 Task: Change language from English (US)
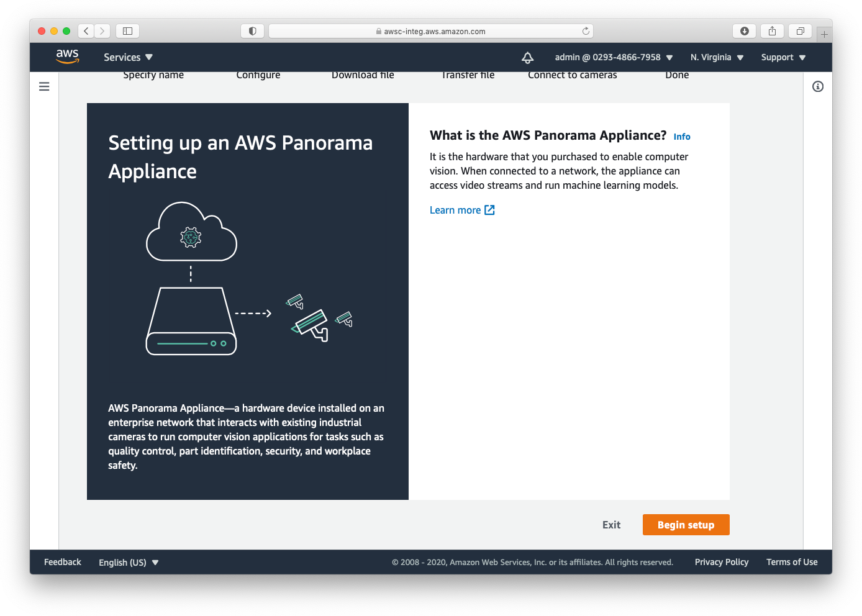point(129,563)
